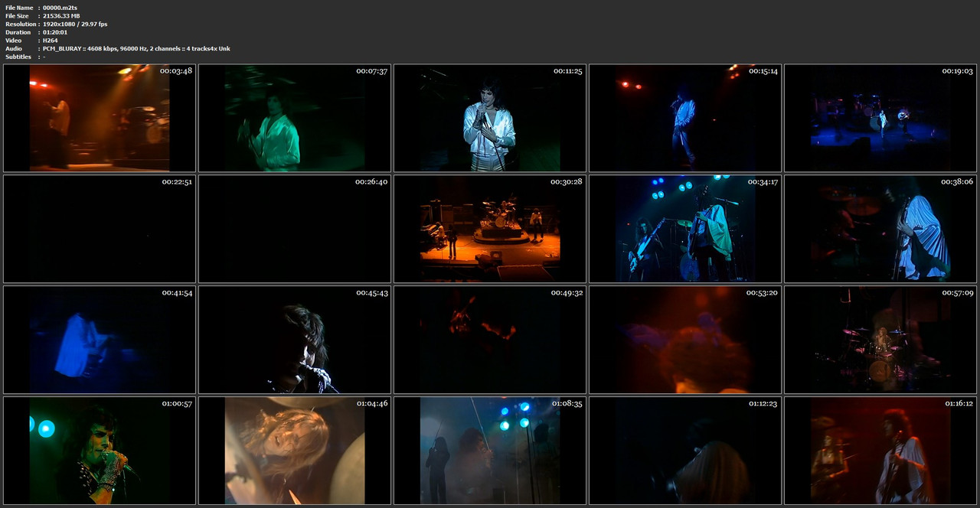980x508 pixels.
Task: Click the black thumbnail at 00:26:40
Action: [295, 229]
